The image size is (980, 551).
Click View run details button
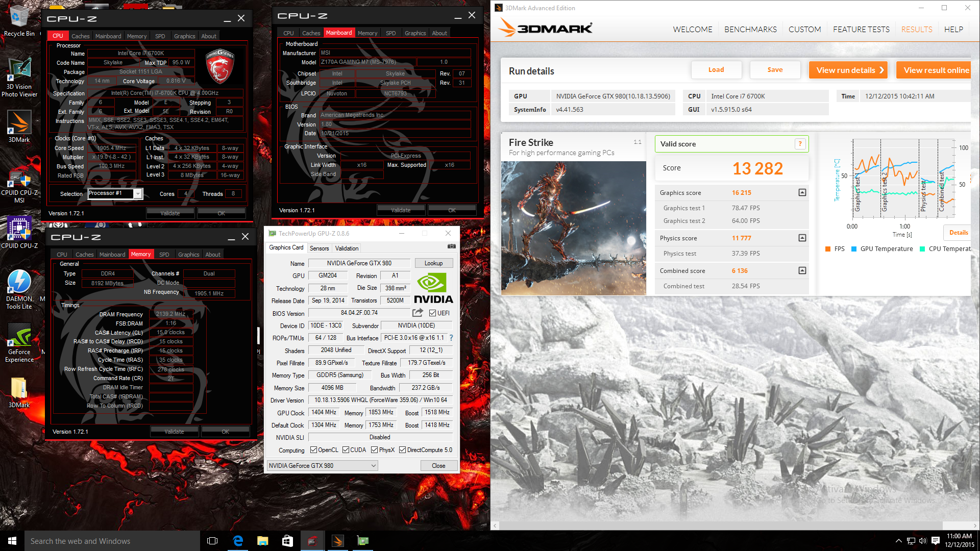848,70
